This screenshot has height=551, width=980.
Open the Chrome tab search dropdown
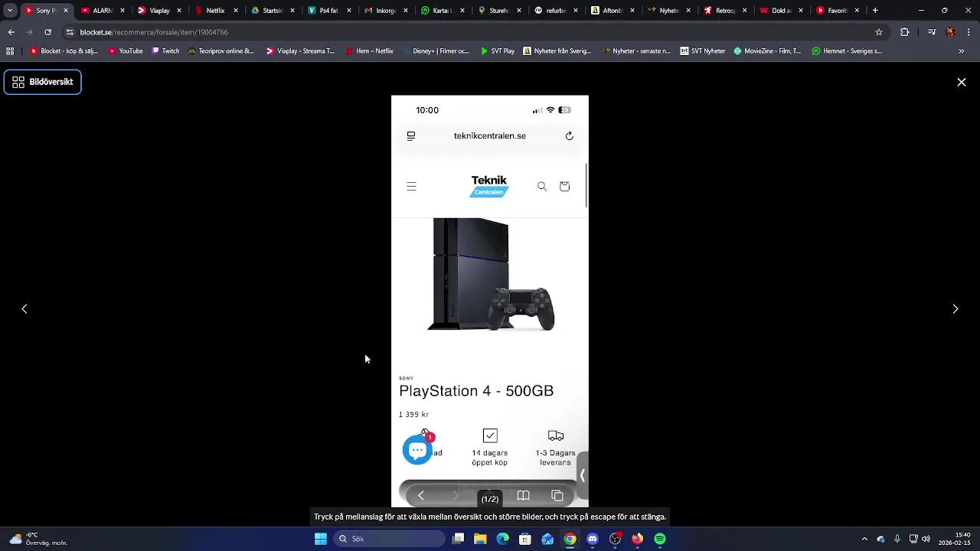coord(10,11)
